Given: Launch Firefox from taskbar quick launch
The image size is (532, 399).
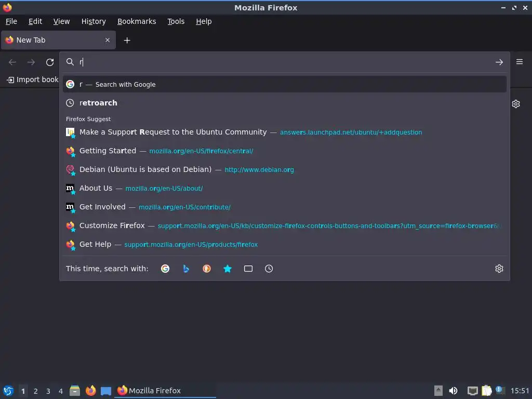Looking at the screenshot, I should pyautogui.click(x=90, y=391).
